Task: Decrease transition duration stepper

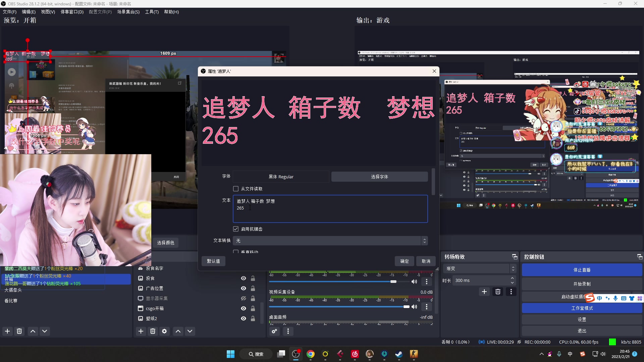Action: click(512, 283)
